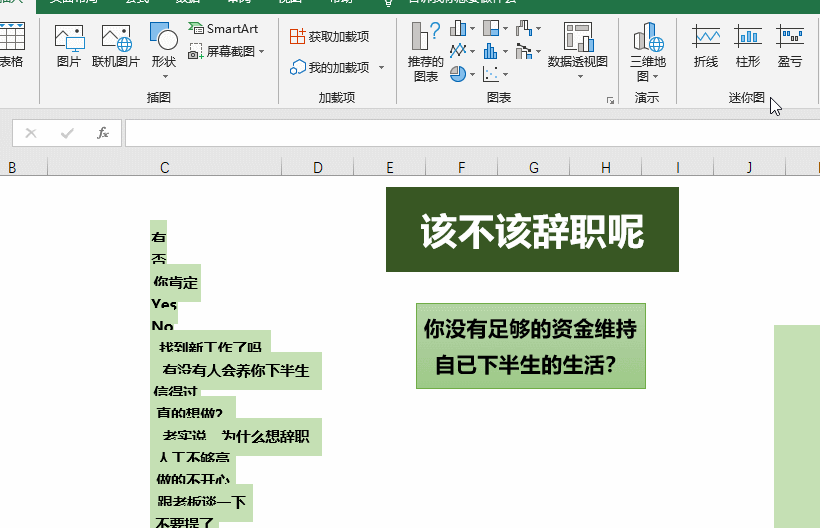This screenshot has width=820, height=528.
Task: Open the 形状 shapes gallery
Action: [x=164, y=50]
